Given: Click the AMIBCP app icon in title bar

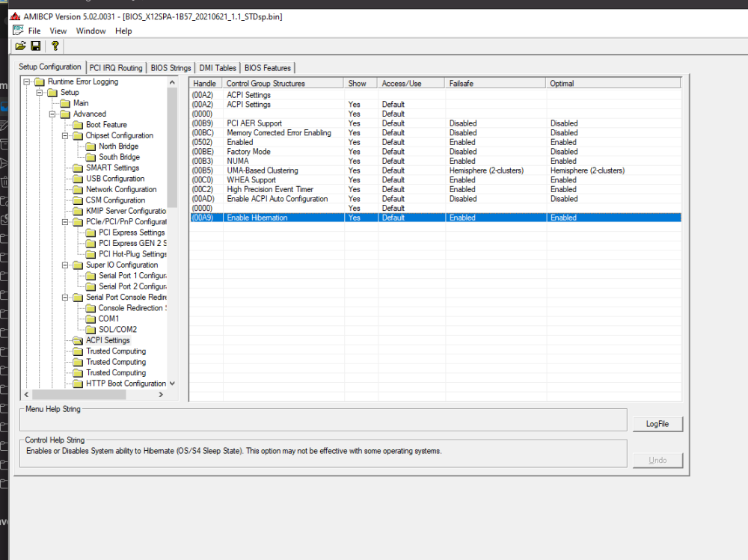Looking at the screenshot, I should (x=15, y=16).
